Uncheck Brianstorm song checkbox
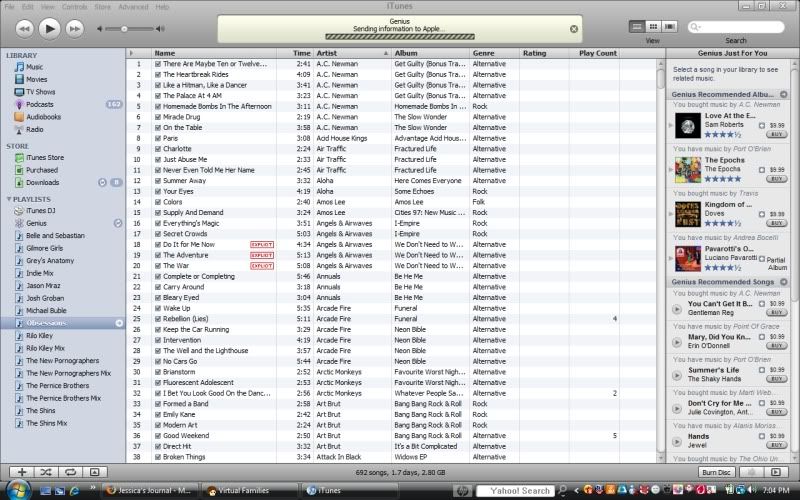 point(158,372)
